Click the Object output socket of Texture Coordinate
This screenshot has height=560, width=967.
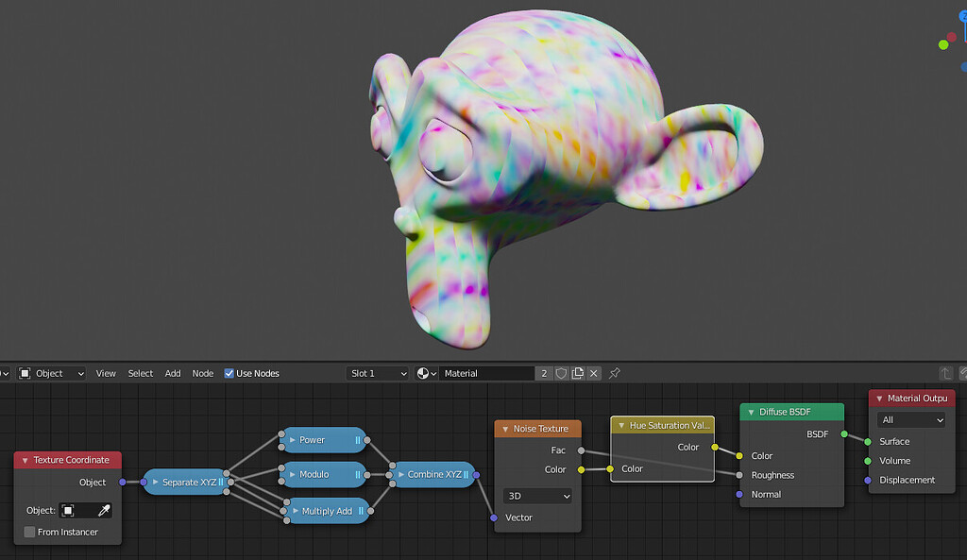[x=122, y=482]
